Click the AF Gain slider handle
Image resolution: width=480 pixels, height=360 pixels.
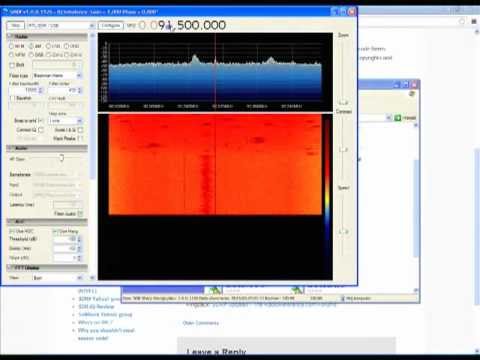pyautogui.click(x=62, y=158)
